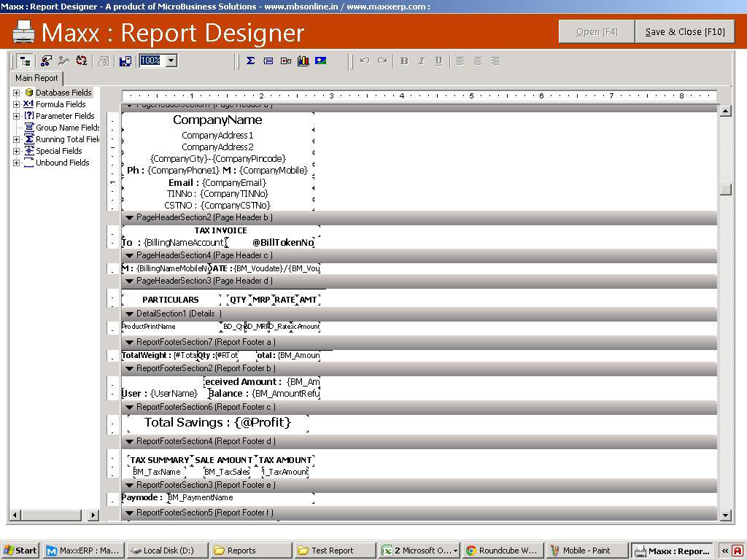Select Group Name Fields in tree

click(67, 128)
